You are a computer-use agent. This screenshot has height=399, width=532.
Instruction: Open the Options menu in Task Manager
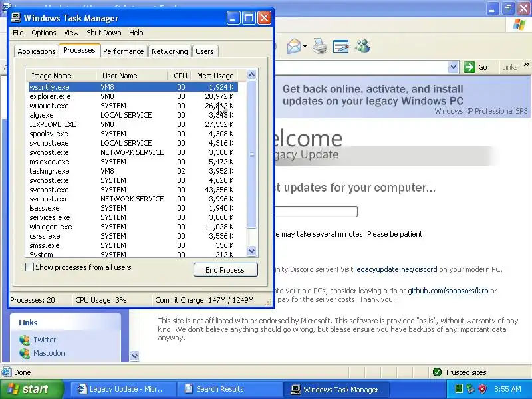(44, 33)
